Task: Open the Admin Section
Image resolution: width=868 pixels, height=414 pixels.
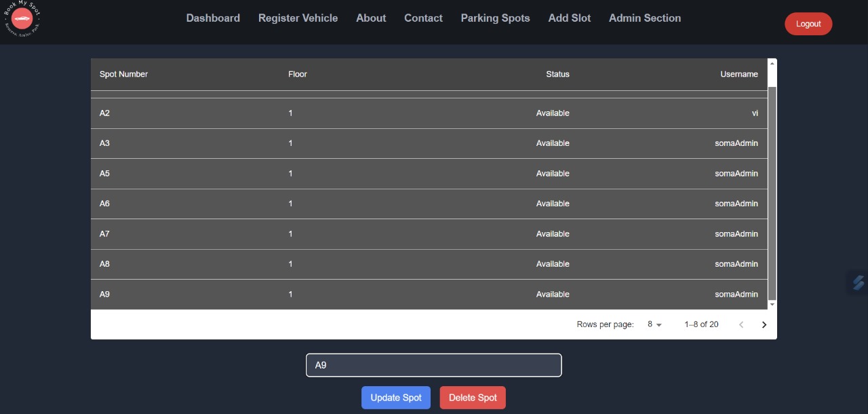Action: [644, 18]
